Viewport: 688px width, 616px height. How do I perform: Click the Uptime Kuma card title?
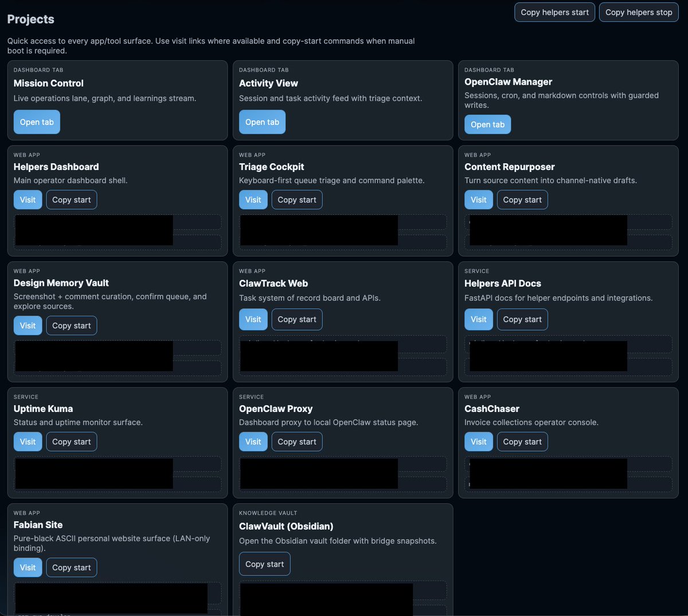(43, 409)
